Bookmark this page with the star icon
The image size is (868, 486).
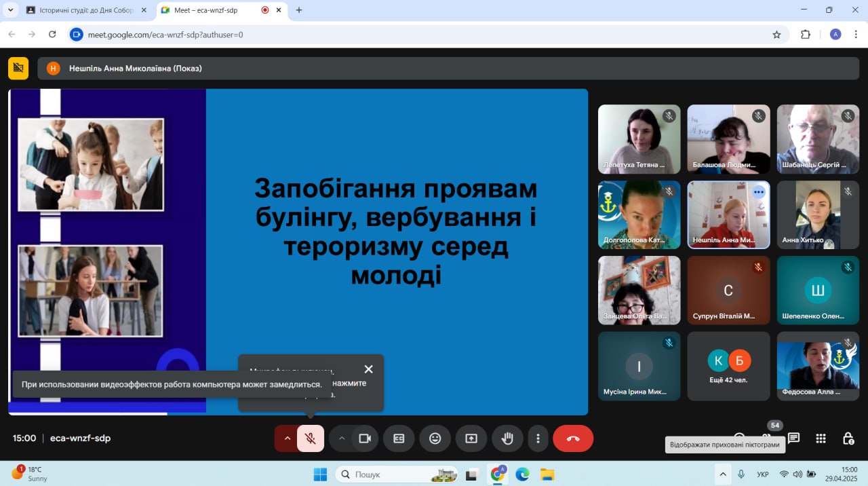[776, 35]
